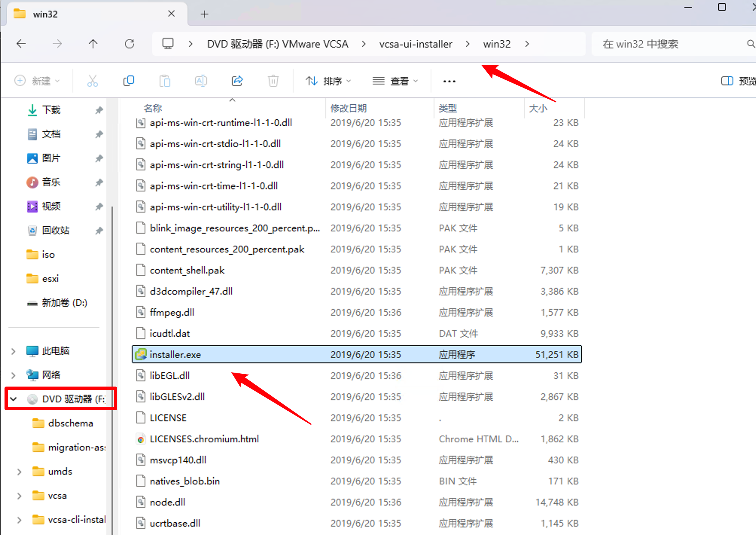The width and height of the screenshot is (756, 535).
Task: Expand the umds folder node
Action: tap(19, 472)
